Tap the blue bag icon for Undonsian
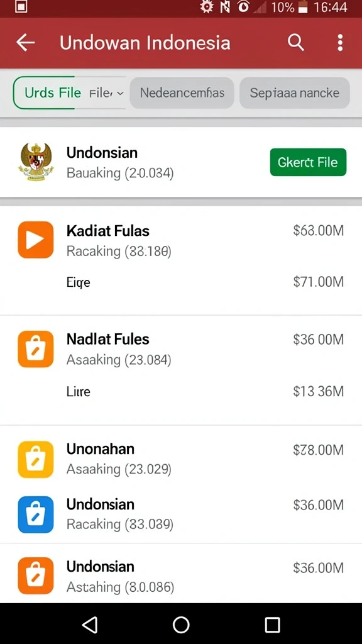The image size is (362, 644). pos(36,514)
